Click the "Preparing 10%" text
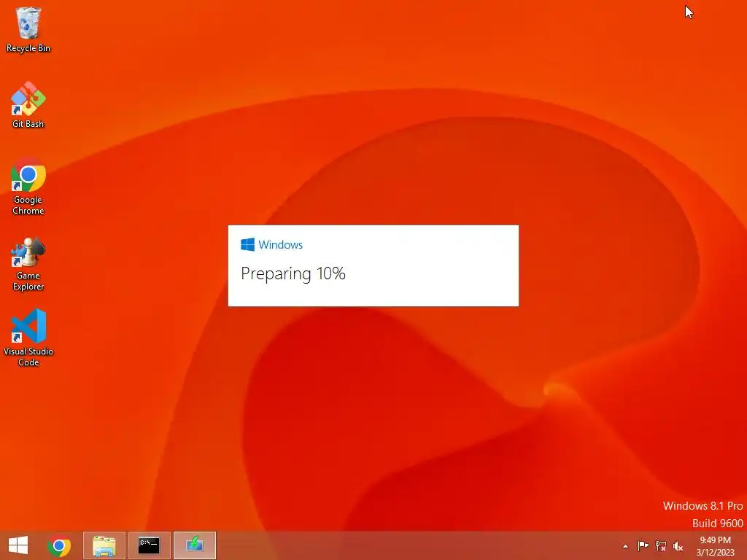 [x=293, y=274]
